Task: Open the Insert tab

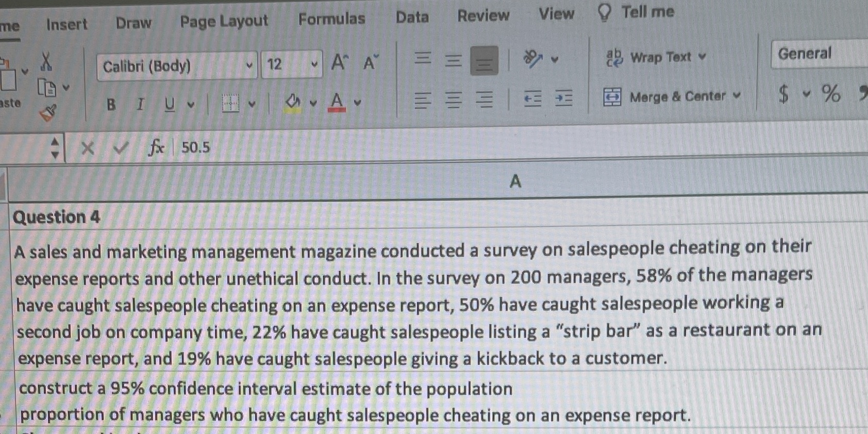Action: [67, 24]
